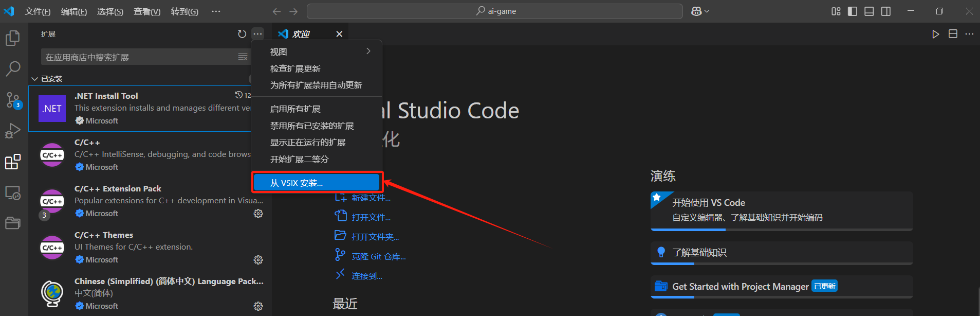Toggle the primary side bar visibility
Screen dimensions: 980x316
pyautogui.click(x=853, y=11)
